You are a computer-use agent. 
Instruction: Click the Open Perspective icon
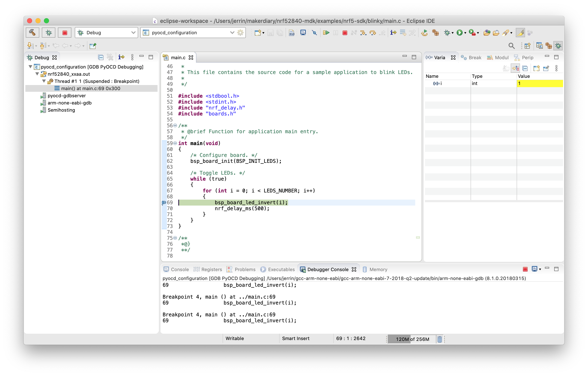pos(527,46)
